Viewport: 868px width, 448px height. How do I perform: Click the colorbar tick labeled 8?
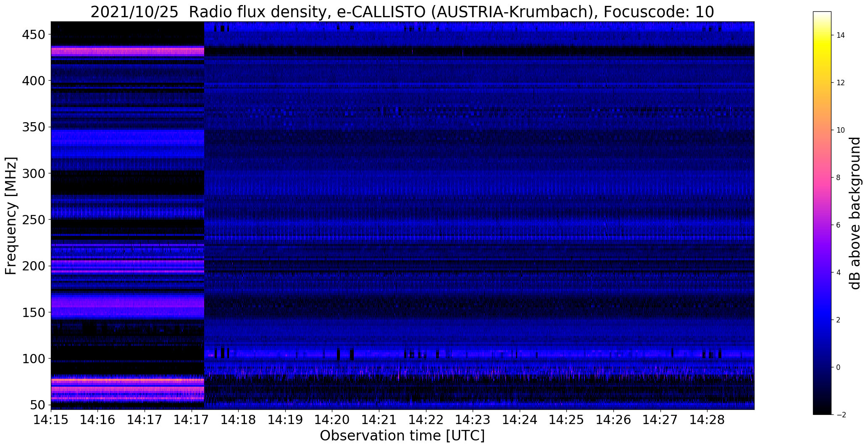[x=838, y=178]
